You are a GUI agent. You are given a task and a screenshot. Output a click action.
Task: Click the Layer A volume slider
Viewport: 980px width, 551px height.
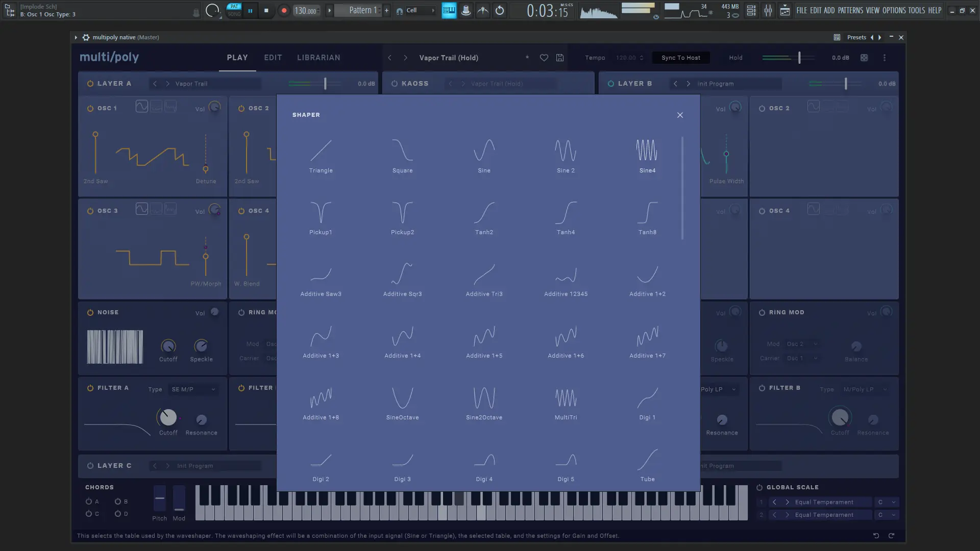[x=325, y=84]
